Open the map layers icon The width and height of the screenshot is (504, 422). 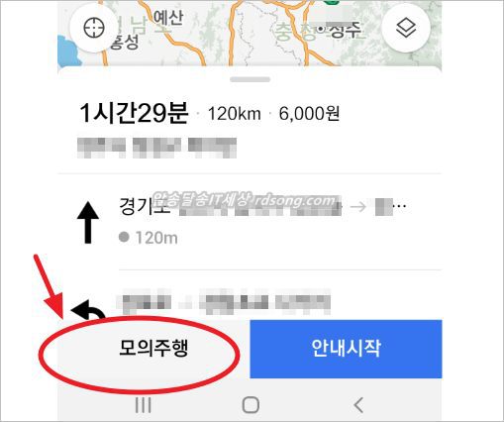point(406,28)
